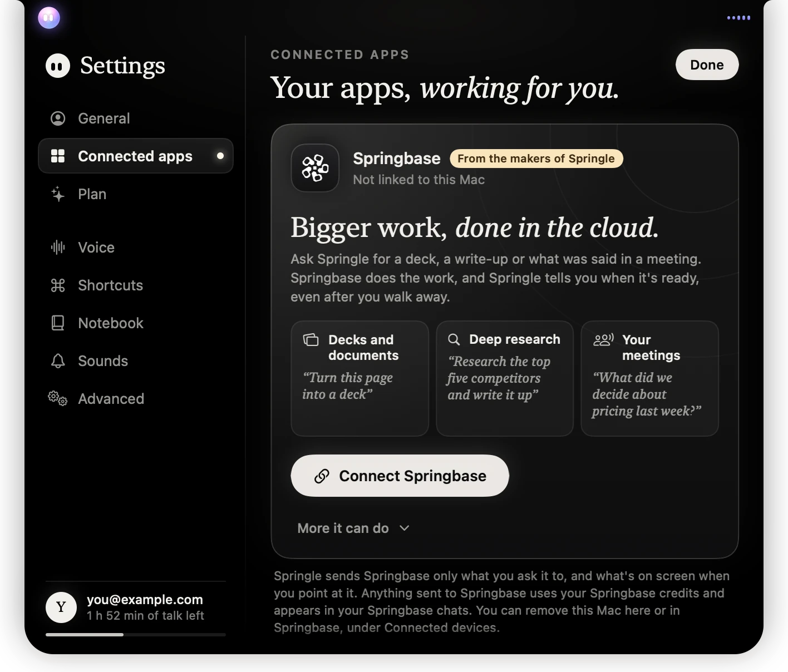Click the Settings title text

(122, 66)
